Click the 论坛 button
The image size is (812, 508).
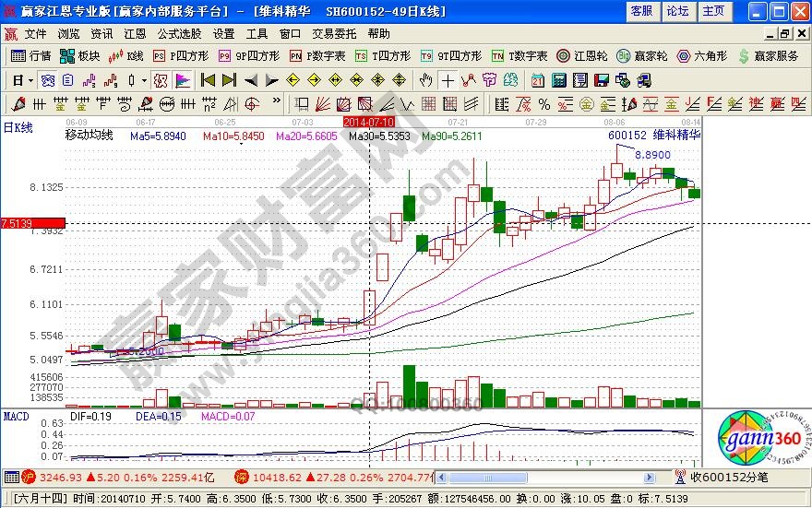[677, 11]
